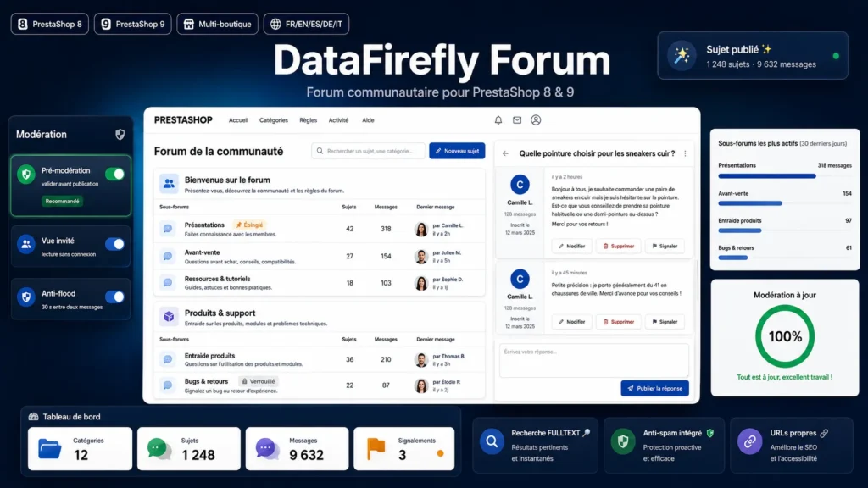Screen dimensions: 868x488
Task: Click the notification bell icon
Action: pos(498,120)
